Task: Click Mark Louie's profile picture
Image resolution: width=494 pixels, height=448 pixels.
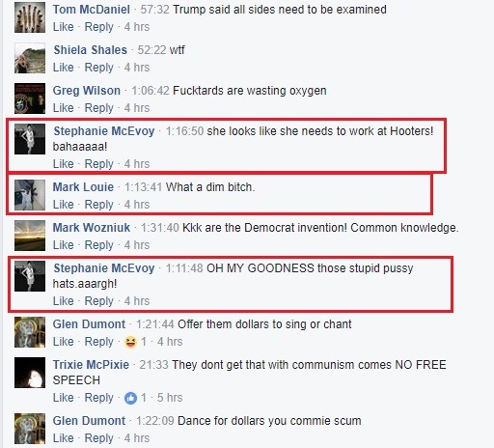Action: [30, 195]
